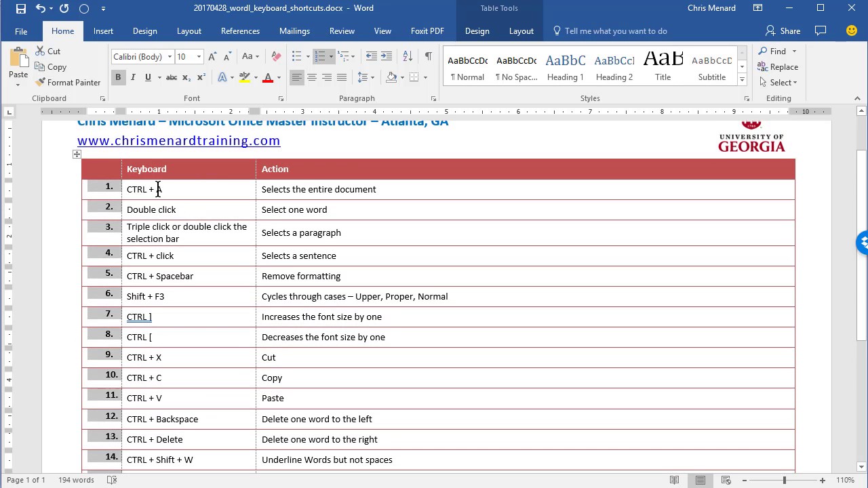868x488 pixels.
Task: Decrease paragraph indent
Action: [x=371, y=56]
